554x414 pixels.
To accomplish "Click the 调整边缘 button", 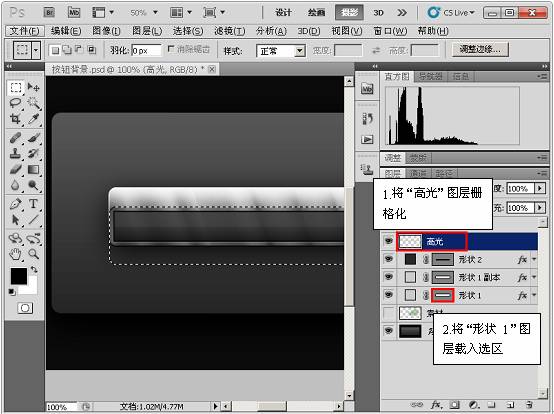I will point(480,50).
